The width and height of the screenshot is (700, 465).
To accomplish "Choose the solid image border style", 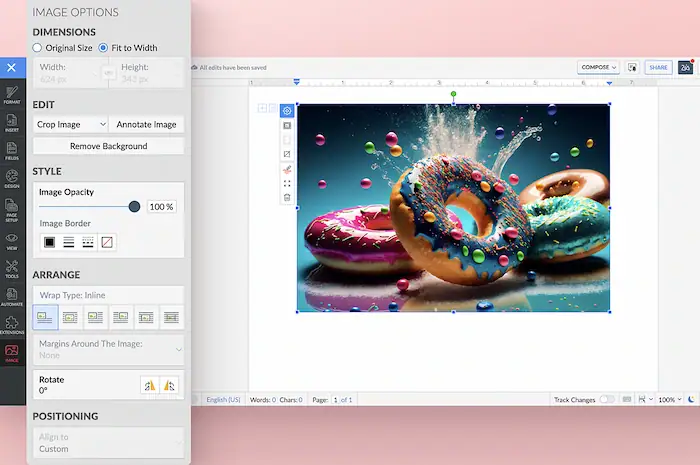I will pos(49,242).
